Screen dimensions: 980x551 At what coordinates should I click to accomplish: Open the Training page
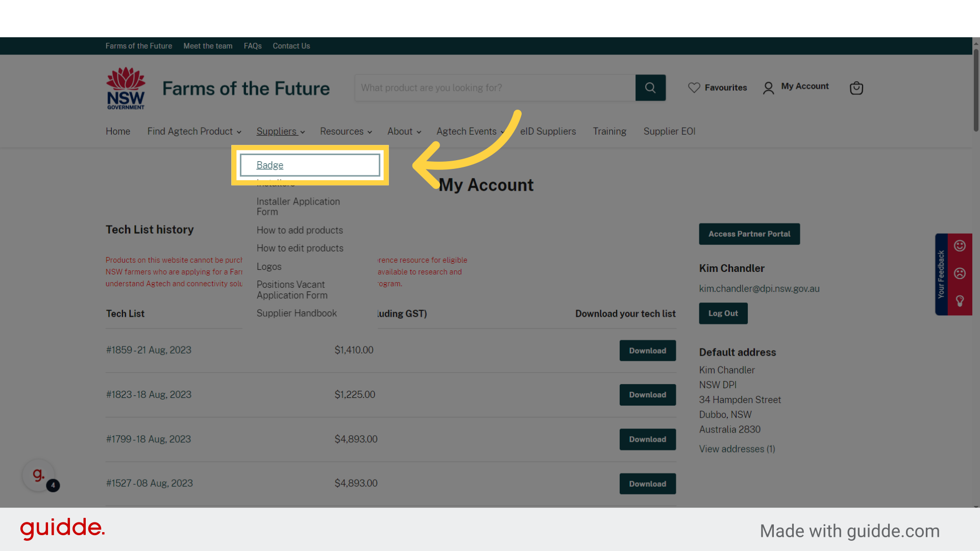point(609,131)
